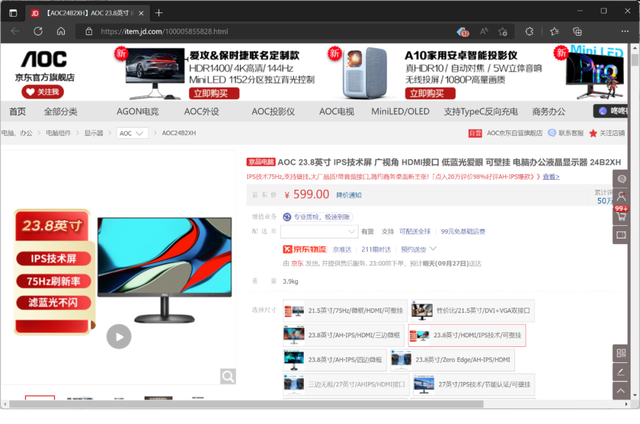Close the AOC24B2XH tab
This screenshot has height=424, width=640.
(141, 13)
